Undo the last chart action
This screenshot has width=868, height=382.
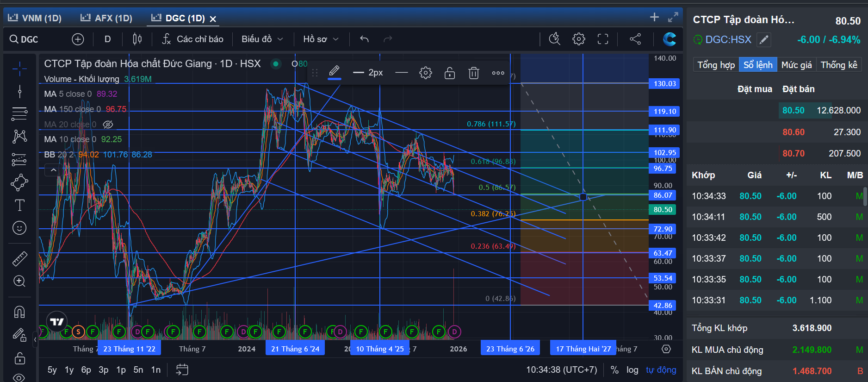point(364,39)
